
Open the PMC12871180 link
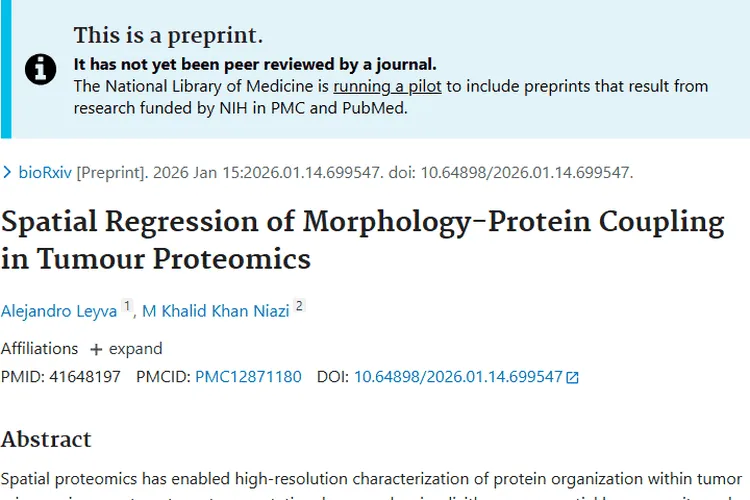248,377
